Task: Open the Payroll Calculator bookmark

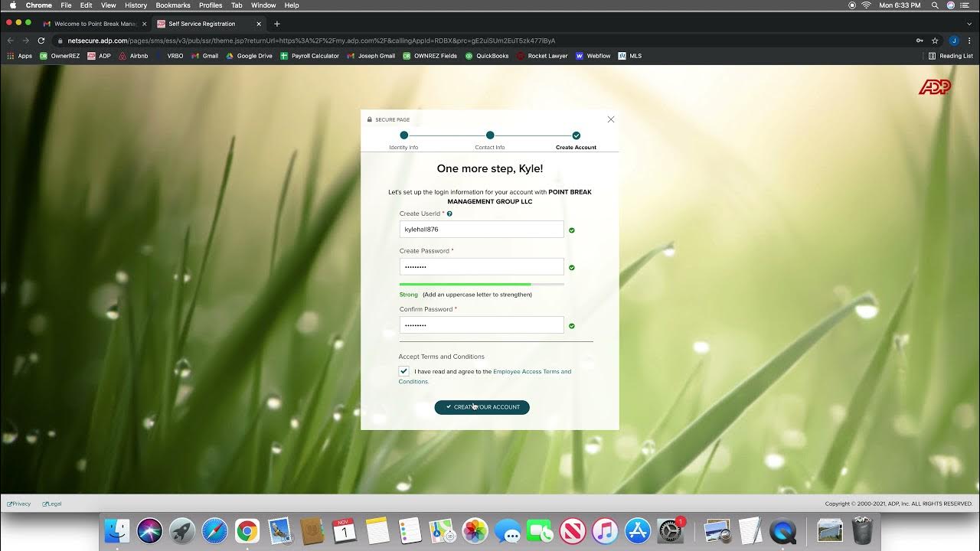Action: 309,56
